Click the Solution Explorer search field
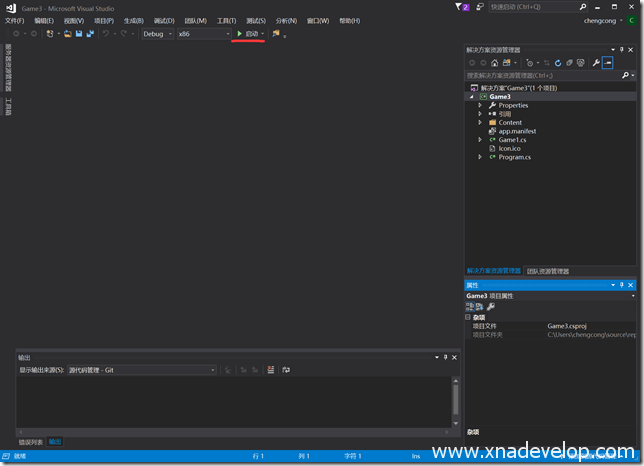 (545, 75)
